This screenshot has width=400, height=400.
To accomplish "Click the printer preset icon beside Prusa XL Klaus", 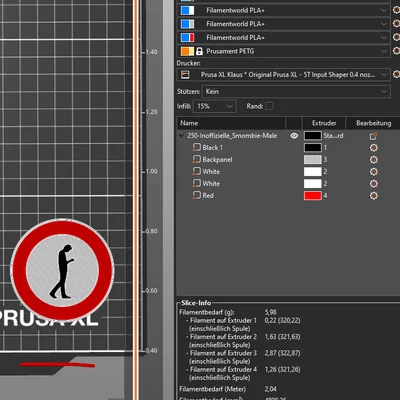I will point(185,75).
